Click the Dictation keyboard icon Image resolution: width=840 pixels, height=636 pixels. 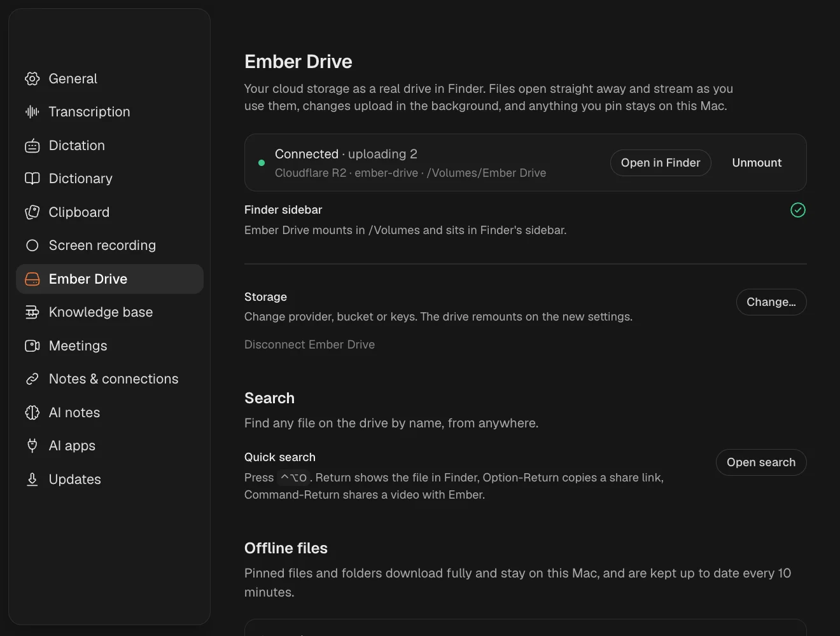pos(32,146)
